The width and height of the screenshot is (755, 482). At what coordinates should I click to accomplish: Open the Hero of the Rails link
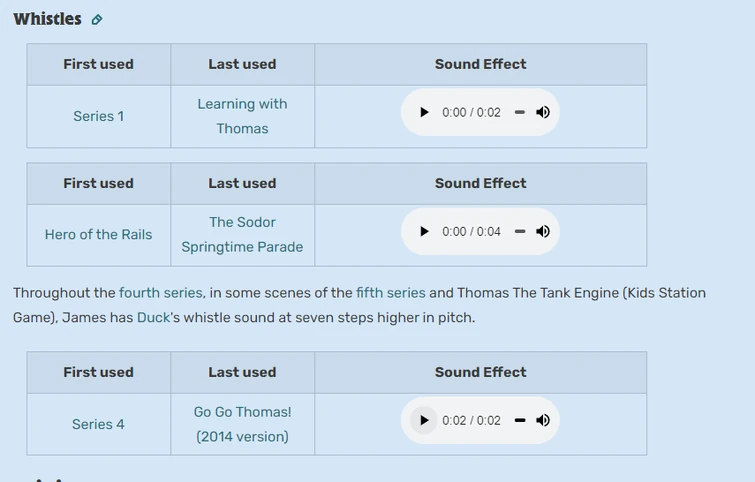(x=99, y=235)
